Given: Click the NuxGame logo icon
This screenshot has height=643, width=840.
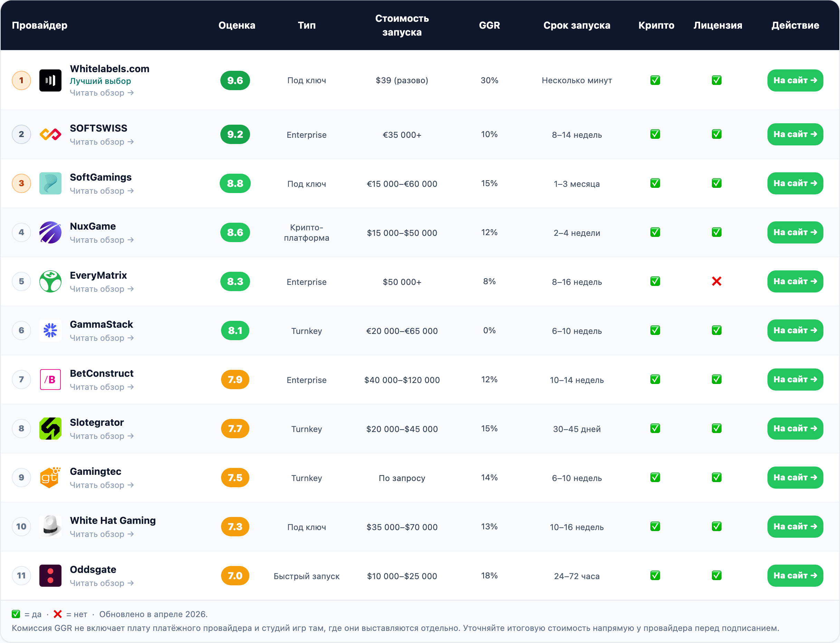Looking at the screenshot, I should [50, 232].
